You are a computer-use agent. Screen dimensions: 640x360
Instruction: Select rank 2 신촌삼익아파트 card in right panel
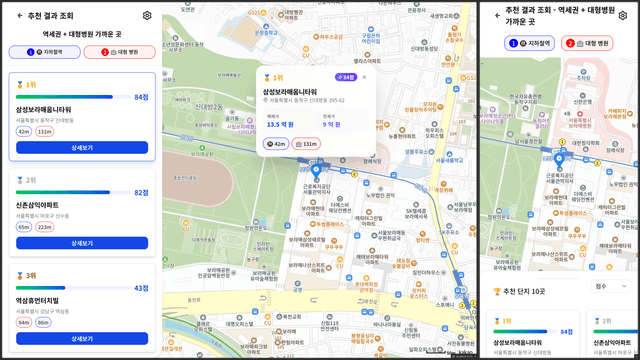tap(613, 334)
